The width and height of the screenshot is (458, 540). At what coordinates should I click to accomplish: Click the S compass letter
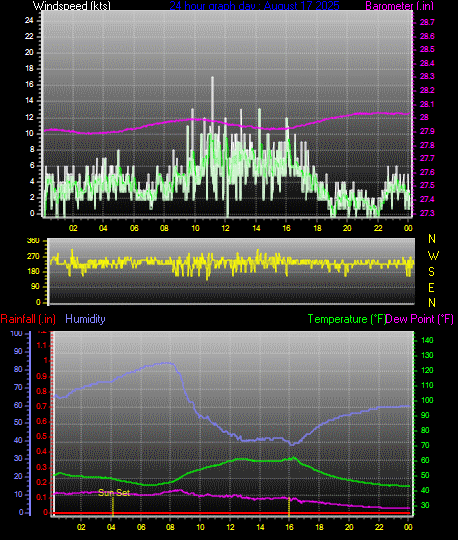(x=431, y=272)
